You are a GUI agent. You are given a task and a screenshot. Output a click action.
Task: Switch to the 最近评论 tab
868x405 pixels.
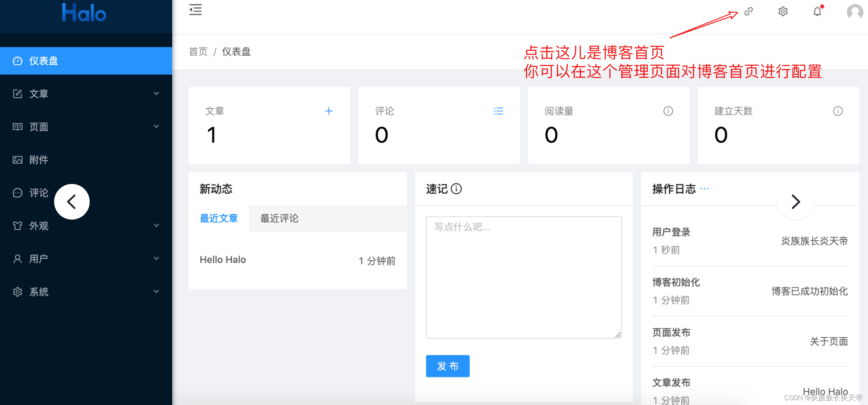tap(279, 218)
